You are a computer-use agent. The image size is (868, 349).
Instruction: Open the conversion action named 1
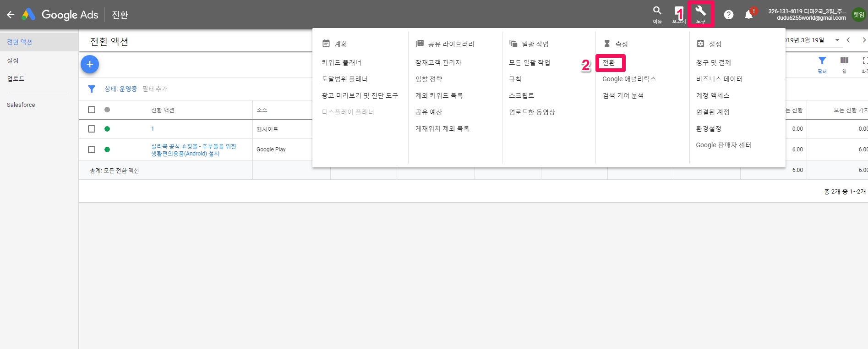(153, 129)
